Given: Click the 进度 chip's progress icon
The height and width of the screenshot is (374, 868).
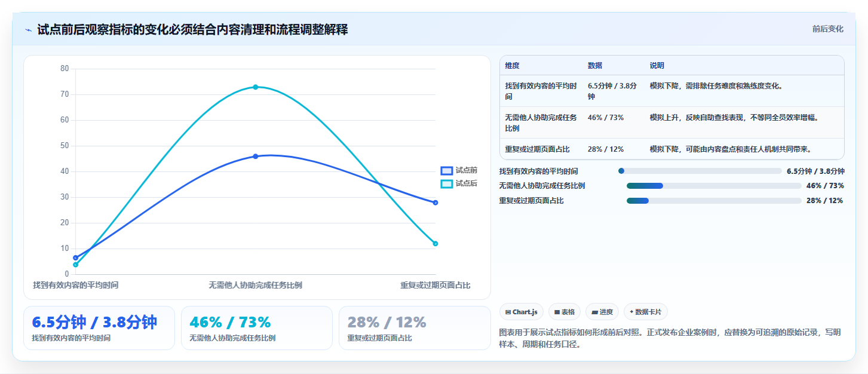Looking at the screenshot, I should coord(595,312).
